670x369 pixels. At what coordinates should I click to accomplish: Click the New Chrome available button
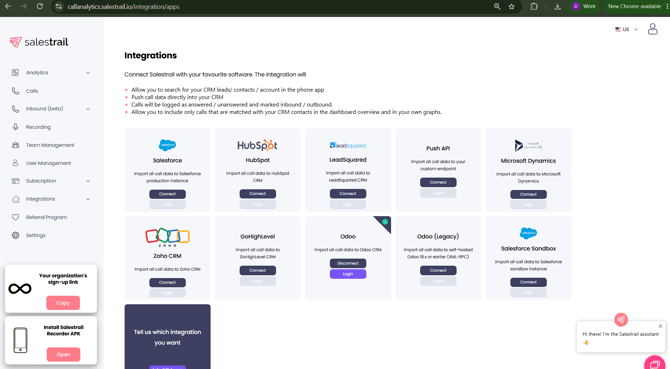pos(636,6)
